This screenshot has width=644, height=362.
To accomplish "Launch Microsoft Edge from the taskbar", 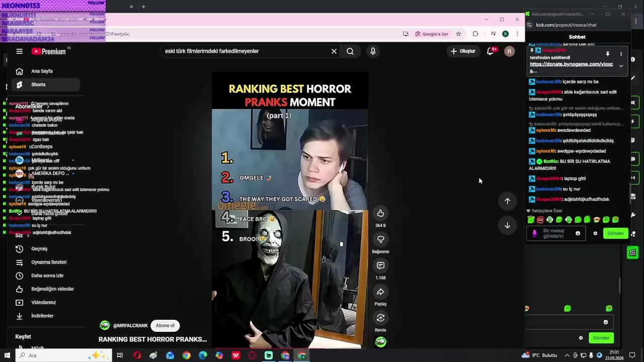I will (203, 355).
